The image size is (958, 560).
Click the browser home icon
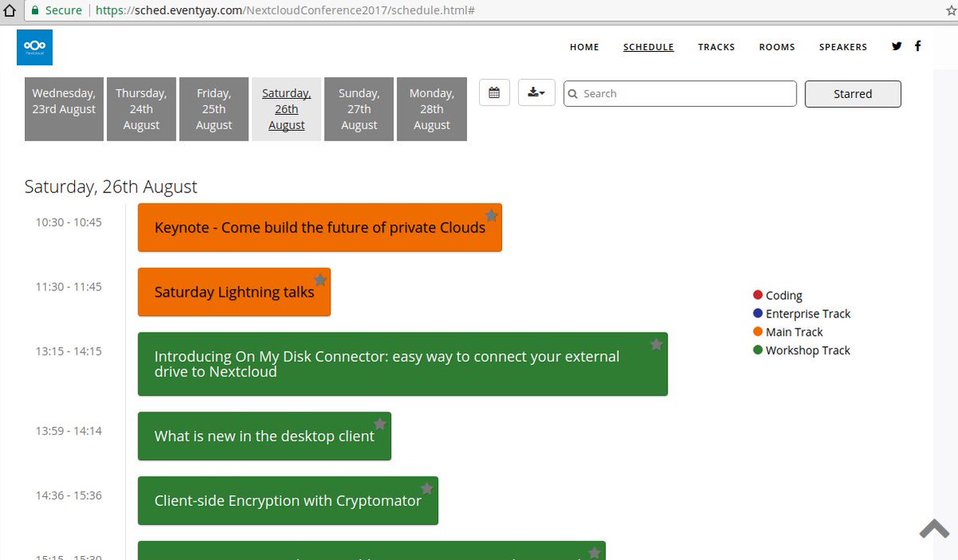(10, 10)
